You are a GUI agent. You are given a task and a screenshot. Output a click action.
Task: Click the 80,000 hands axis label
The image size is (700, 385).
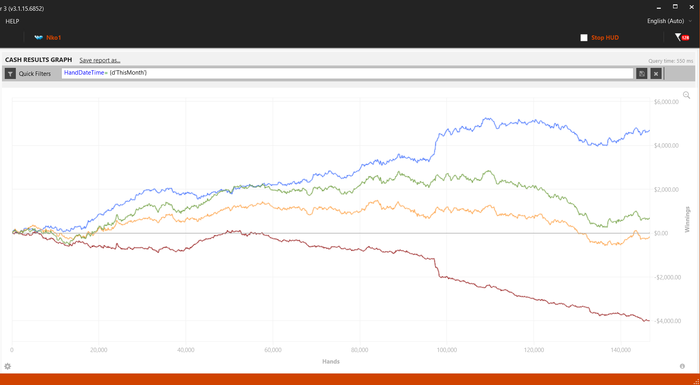point(360,350)
